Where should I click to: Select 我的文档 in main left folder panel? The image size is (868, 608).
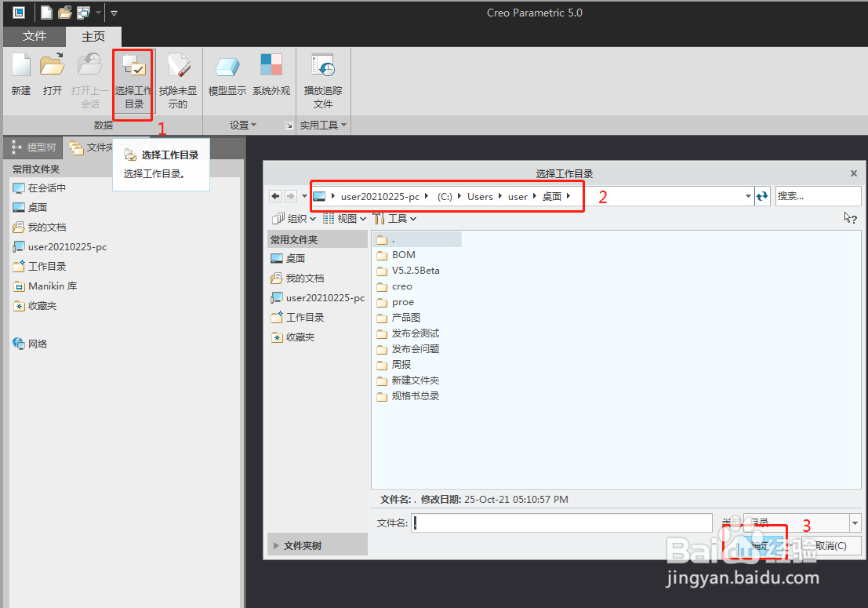click(x=38, y=227)
